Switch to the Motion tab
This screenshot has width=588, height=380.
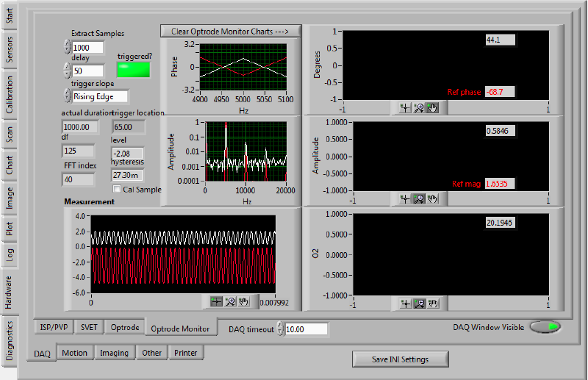click(x=75, y=353)
